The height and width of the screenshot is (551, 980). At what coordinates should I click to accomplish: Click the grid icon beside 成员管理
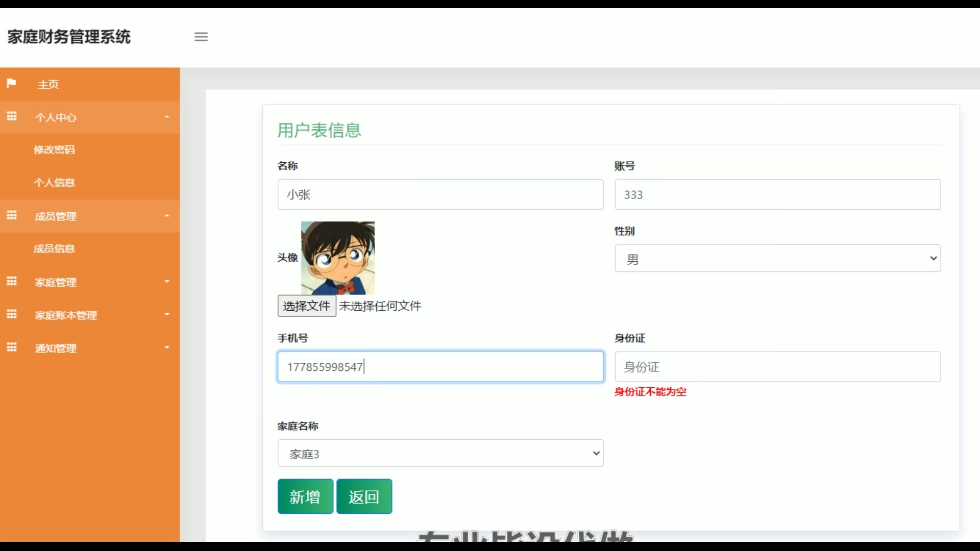click(x=12, y=215)
